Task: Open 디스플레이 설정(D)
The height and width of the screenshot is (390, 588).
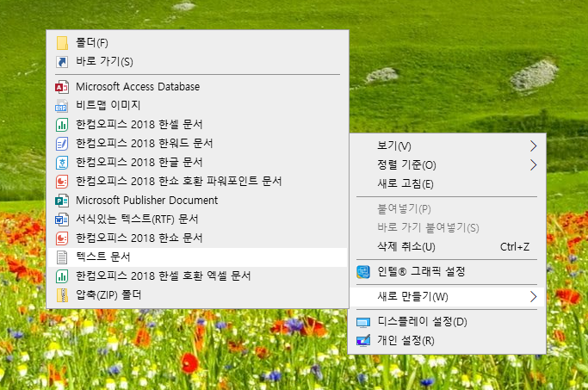Action: click(x=446, y=322)
